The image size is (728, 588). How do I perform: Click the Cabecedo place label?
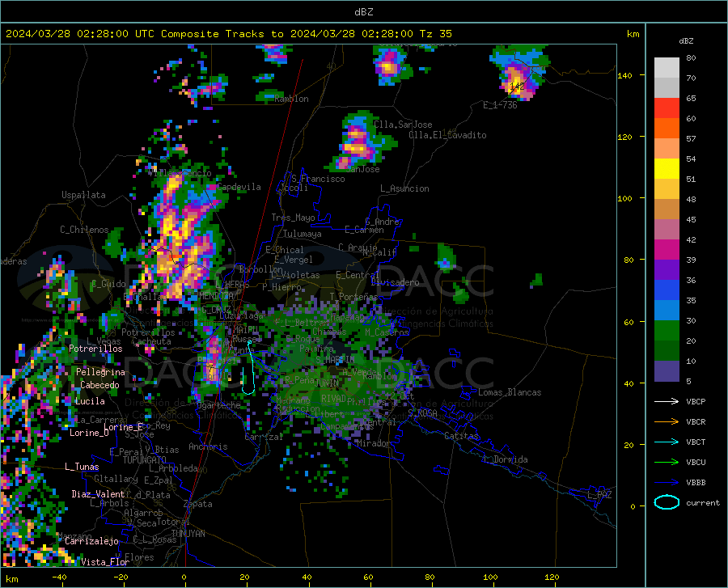99,385
